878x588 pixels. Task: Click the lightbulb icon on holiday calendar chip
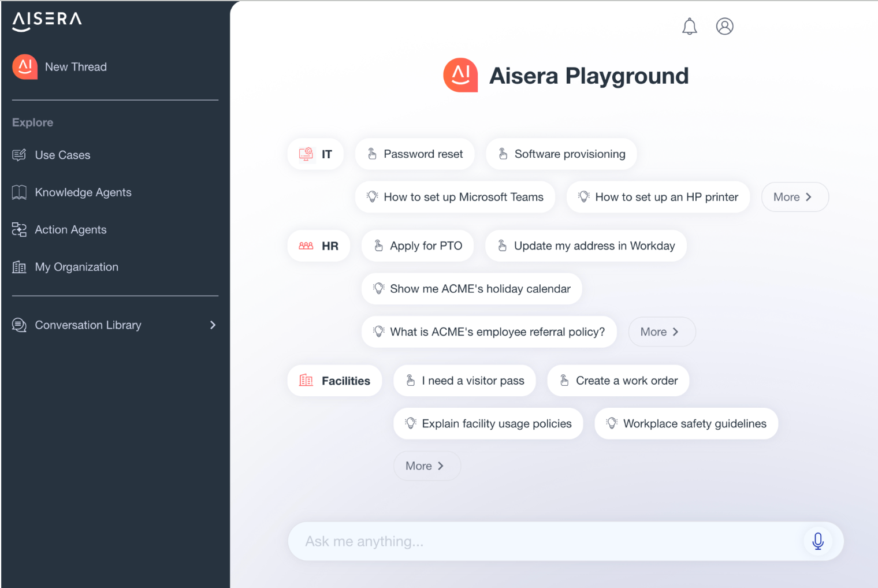pyautogui.click(x=379, y=289)
